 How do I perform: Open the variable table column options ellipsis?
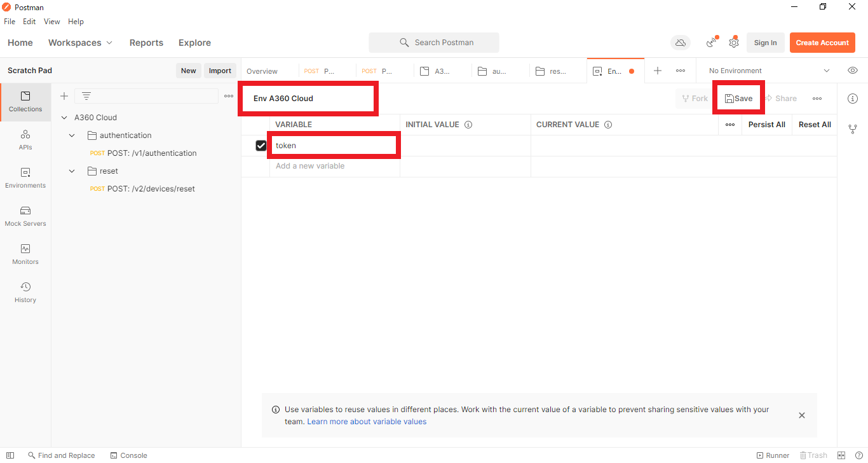click(x=730, y=125)
